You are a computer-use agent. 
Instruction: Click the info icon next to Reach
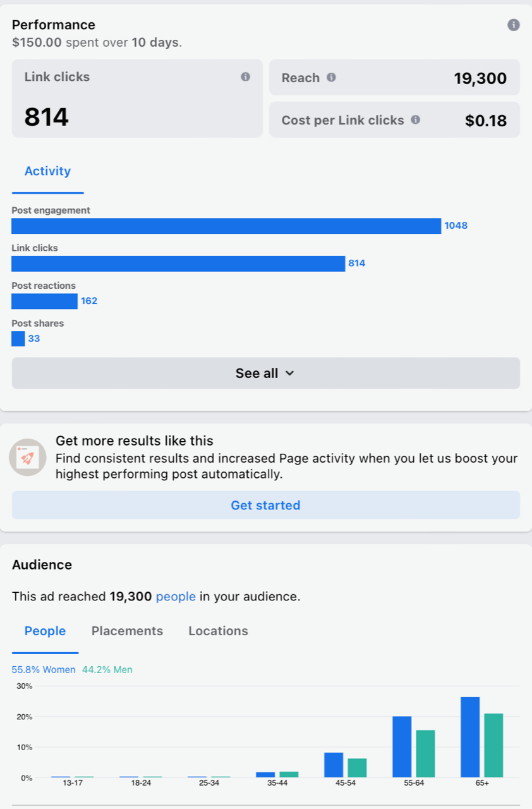tap(331, 78)
